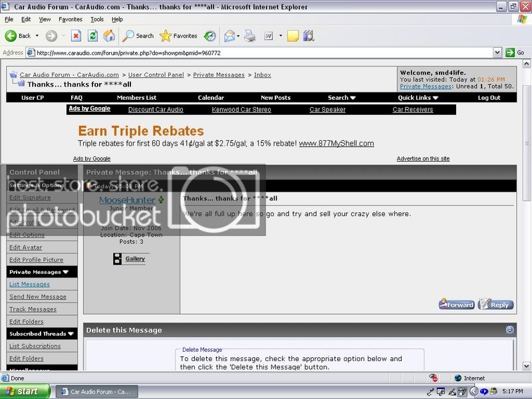Click the Track Messages sidebar link
This screenshot has height=399, width=532.
coord(33,309)
